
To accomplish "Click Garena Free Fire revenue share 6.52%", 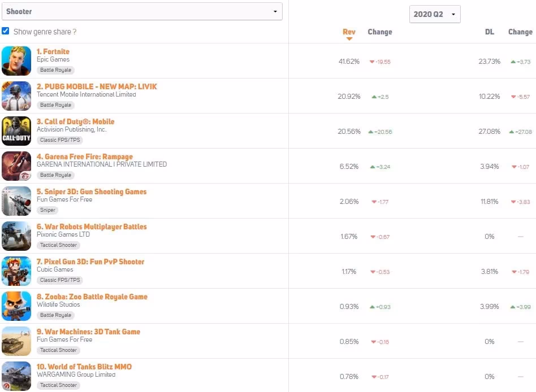I will click(349, 167).
